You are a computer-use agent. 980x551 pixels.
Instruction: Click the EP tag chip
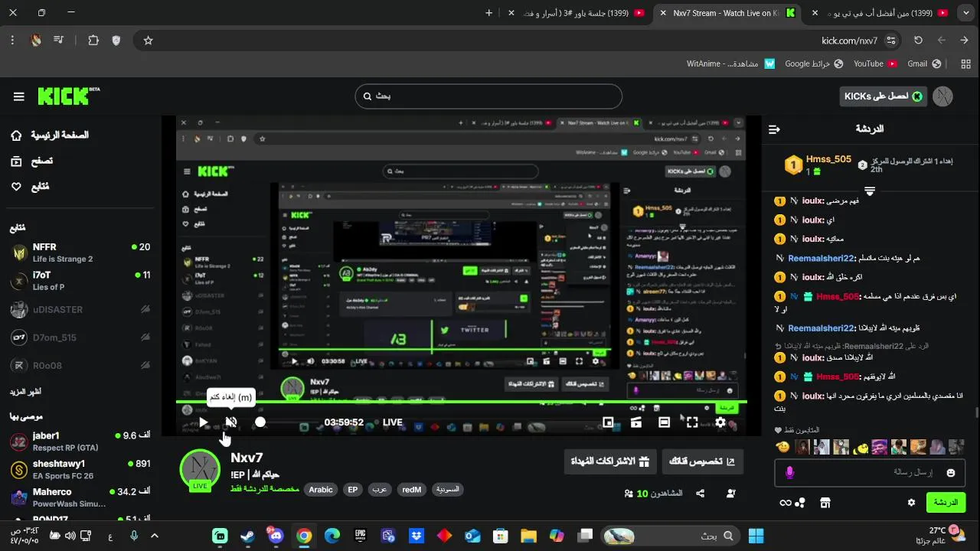click(x=353, y=490)
